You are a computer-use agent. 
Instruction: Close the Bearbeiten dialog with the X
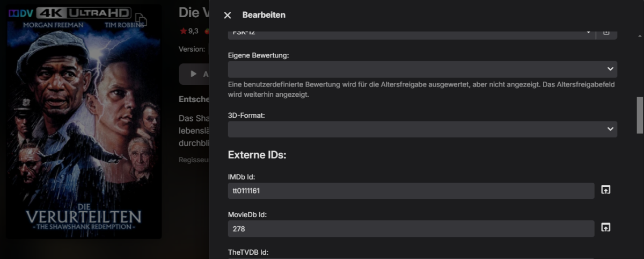pos(227,15)
